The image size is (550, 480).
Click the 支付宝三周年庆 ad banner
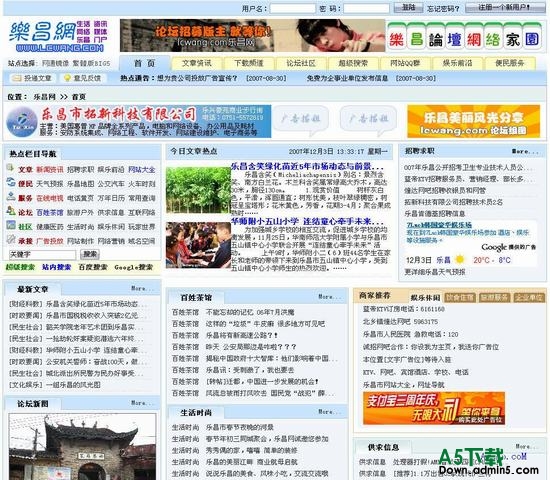click(434, 408)
